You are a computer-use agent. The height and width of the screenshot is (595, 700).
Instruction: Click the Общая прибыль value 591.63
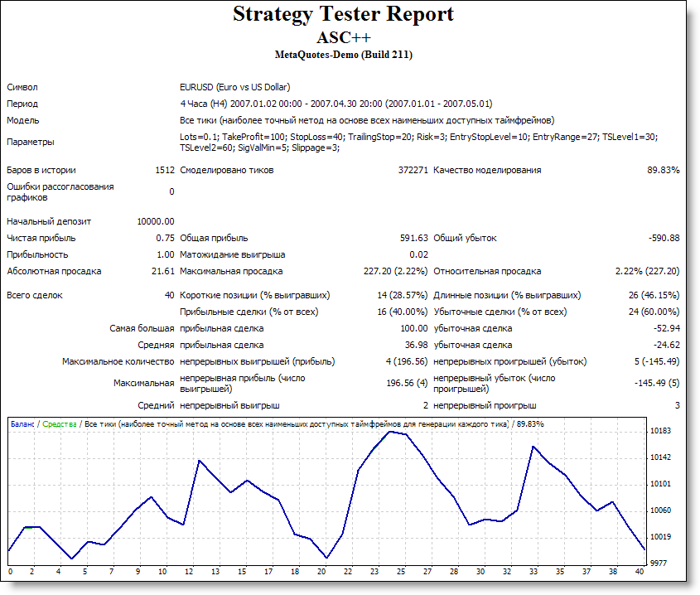pyautogui.click(x=414, y=238)
